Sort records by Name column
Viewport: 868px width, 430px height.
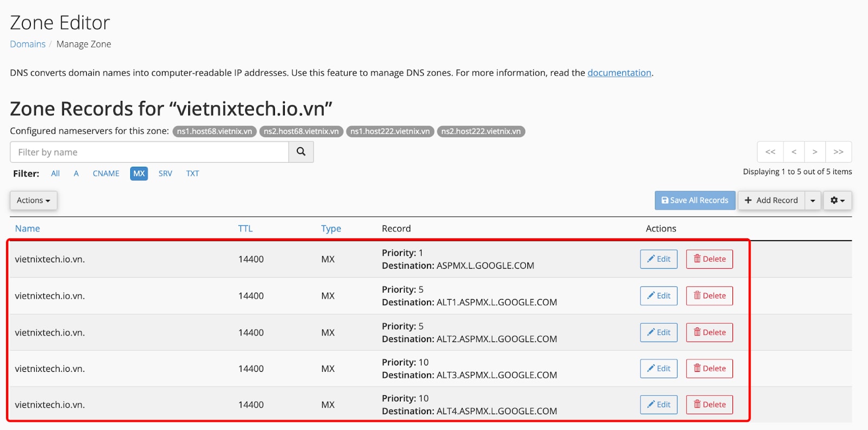pos(27,229)
